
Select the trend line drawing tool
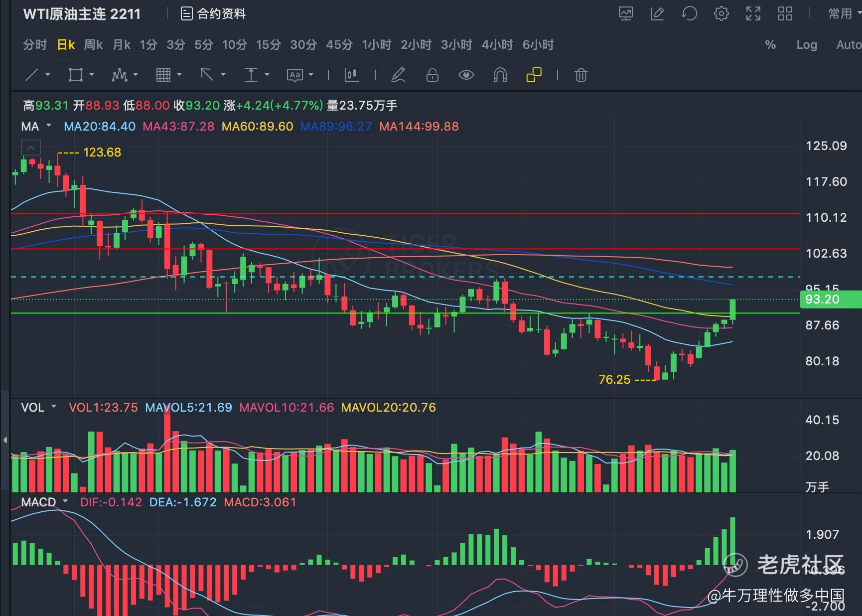pyautogui.click(x=32, y=75)
